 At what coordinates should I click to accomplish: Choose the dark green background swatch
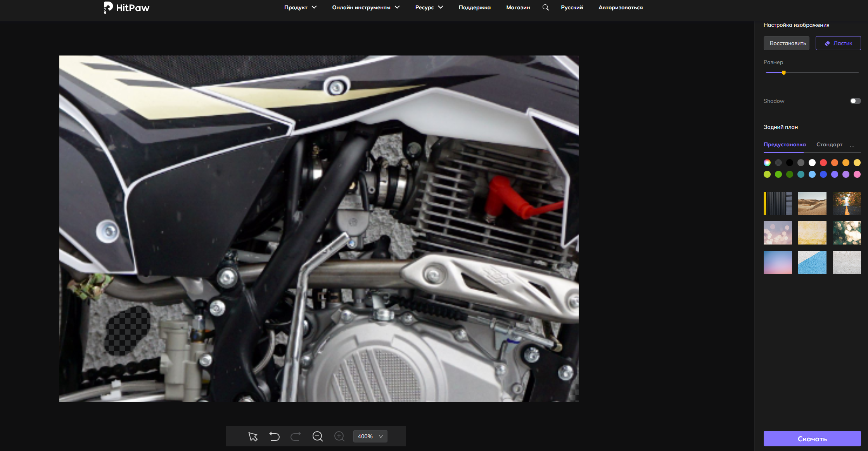click(790, 174)
